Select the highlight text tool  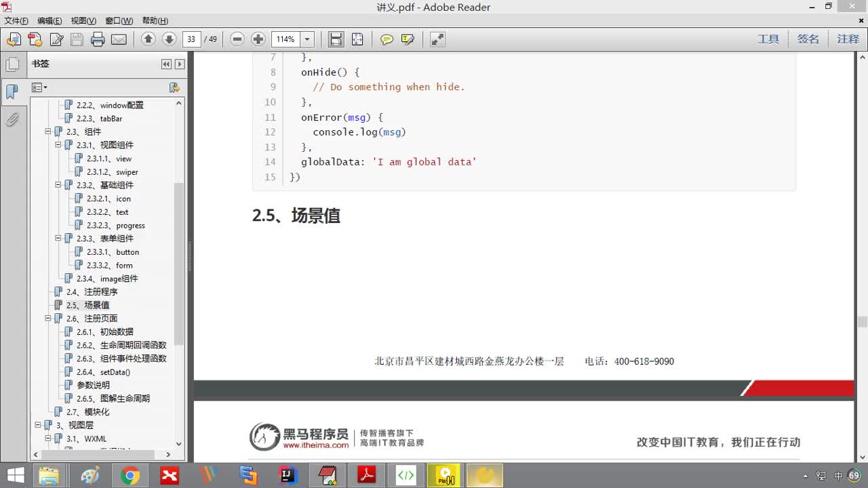pyautogui.click(x=408, y=39)
